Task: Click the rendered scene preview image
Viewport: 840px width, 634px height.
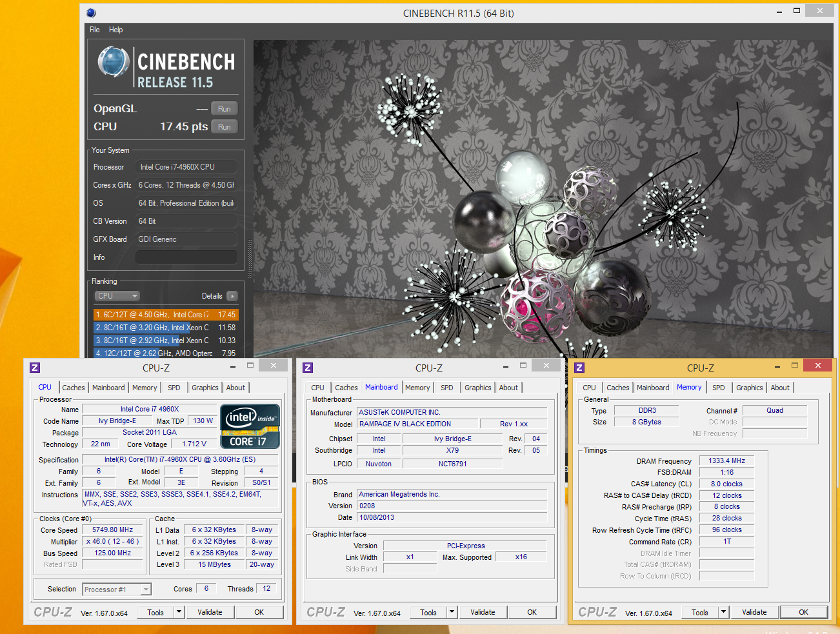Action: point(543,199)
